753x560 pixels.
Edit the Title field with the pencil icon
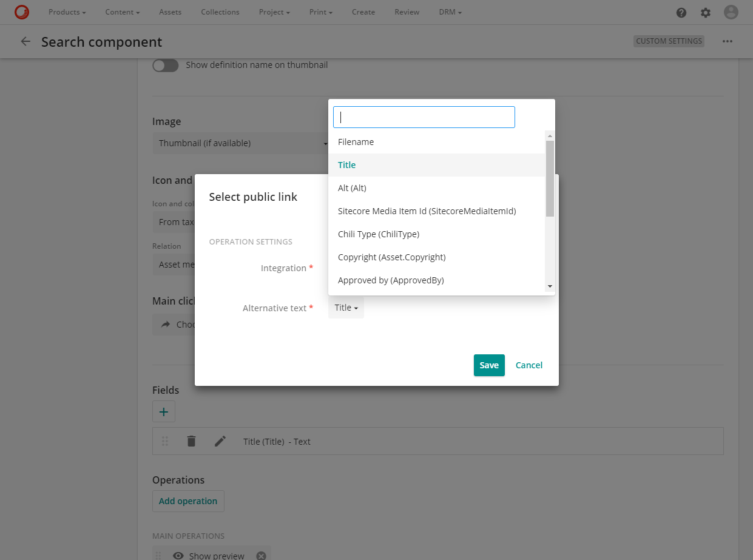pos(220,440)
